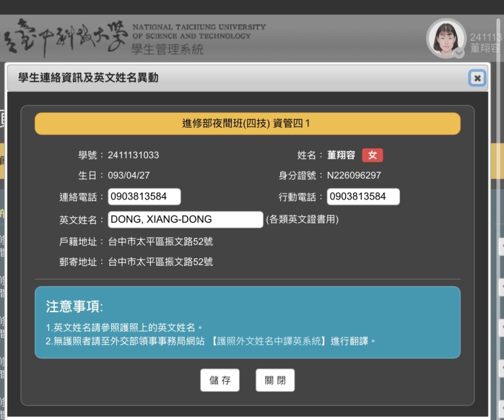Image resolution: width=504 pixels, height=420 pixels.
Task: Click the 身分證號 ID number value
Action: pyautogui.click(x=354, y=175)
